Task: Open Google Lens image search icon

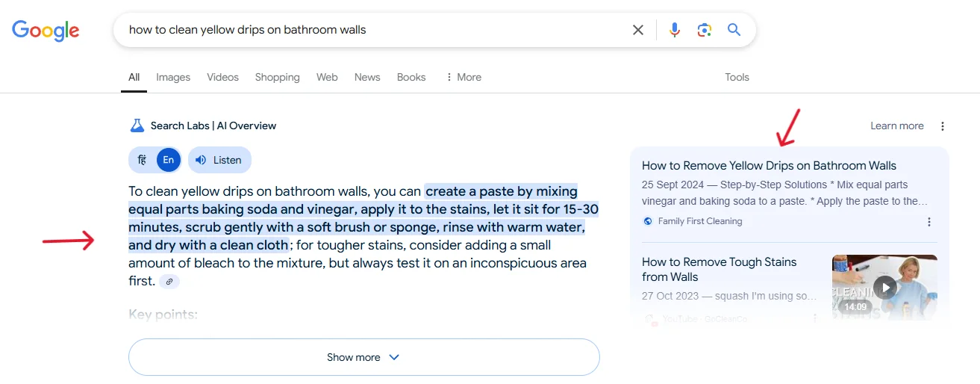Action: click(704, 30)
